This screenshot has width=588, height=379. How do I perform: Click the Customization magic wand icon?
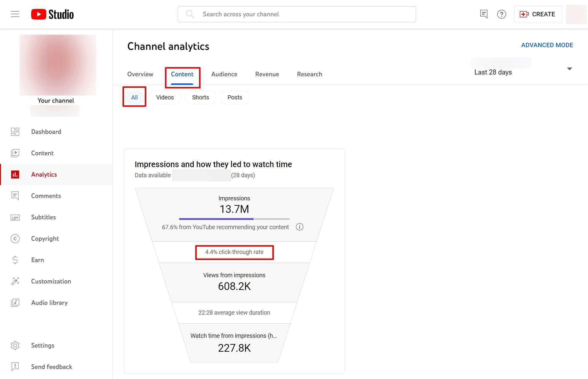(15, 281)
